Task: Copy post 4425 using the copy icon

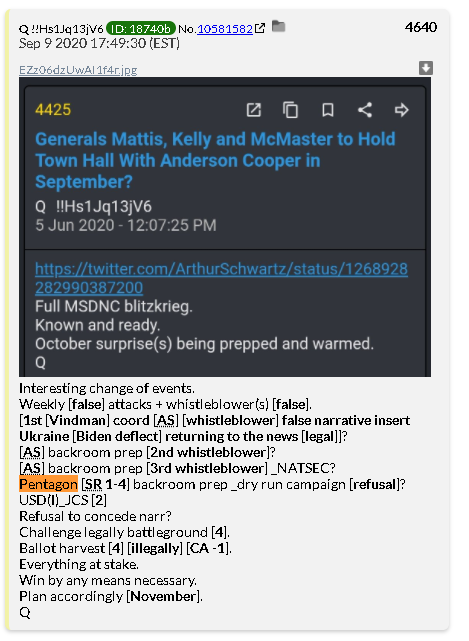Action: click(290, 110)
